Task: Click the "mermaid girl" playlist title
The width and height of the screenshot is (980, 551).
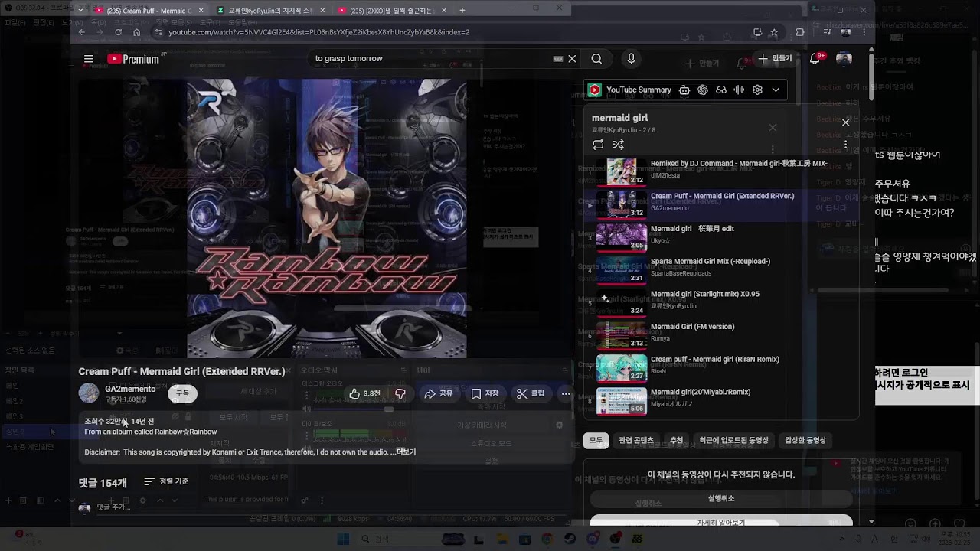Action: (619, 118)
